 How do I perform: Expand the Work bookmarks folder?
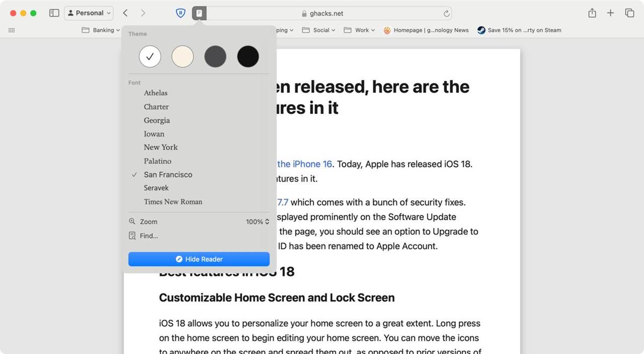coord(360,31)
